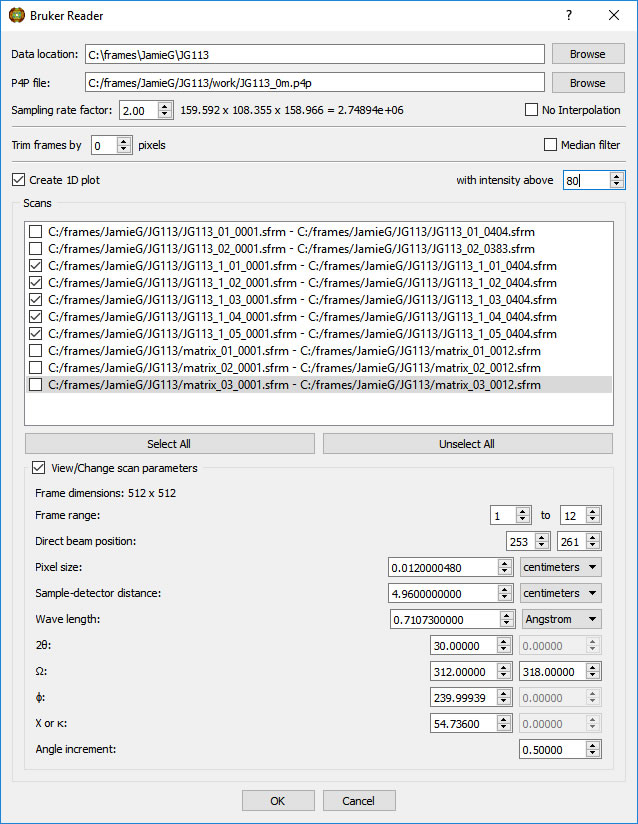Click the Bruker Reader app icon
The height and width of the screenshot is (824, 638).
pyautogui.click(x=16, y=16)
